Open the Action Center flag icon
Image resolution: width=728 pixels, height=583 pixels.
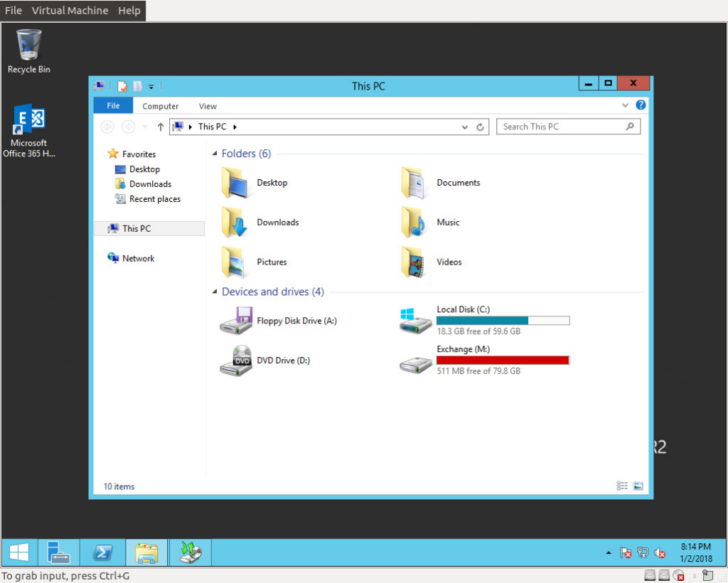(x=626, y=553)
